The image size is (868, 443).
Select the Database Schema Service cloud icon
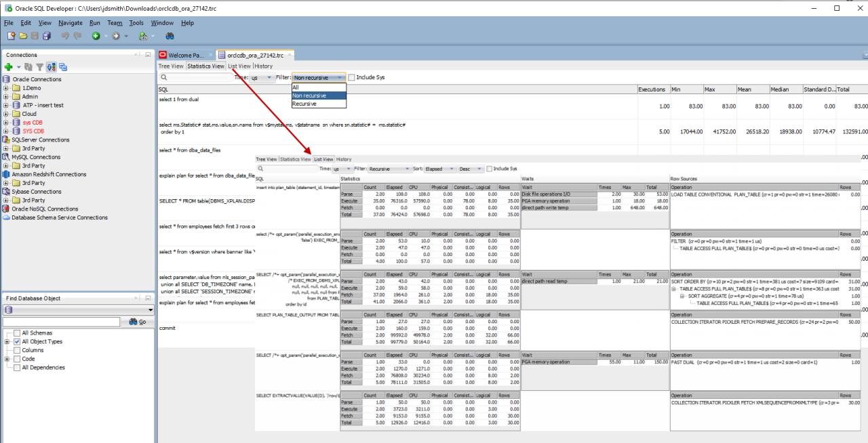(x=6, y=218)
